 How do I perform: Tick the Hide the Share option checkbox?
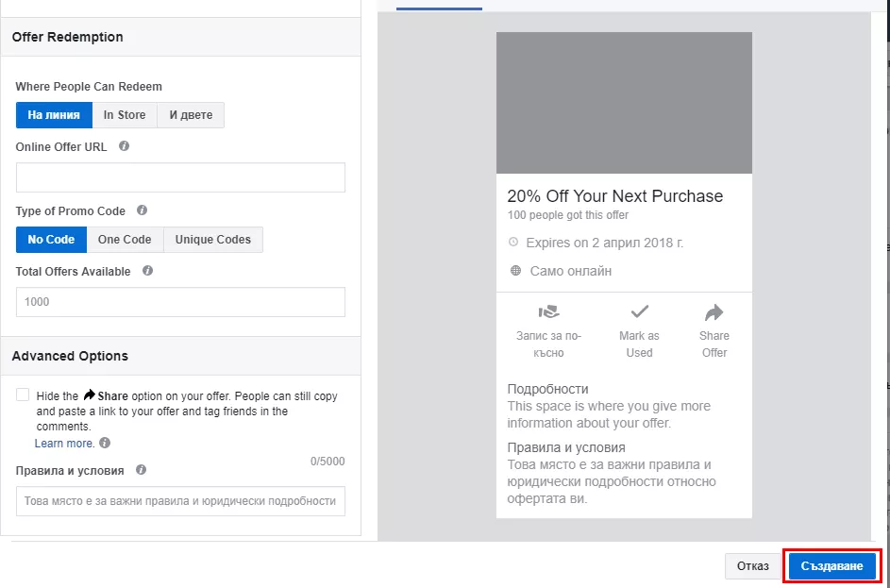(x=23, y=395)
